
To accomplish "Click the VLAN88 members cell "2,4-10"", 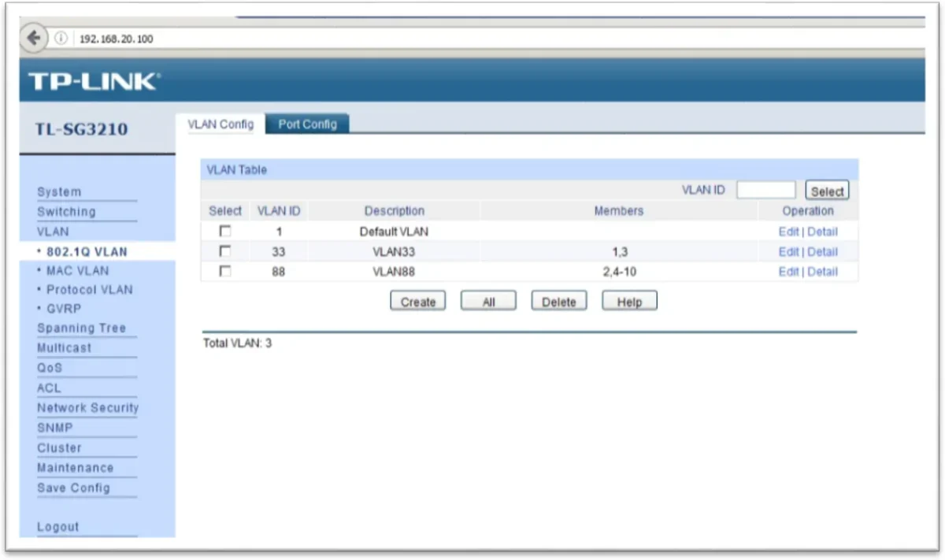I will coord(619,272).
